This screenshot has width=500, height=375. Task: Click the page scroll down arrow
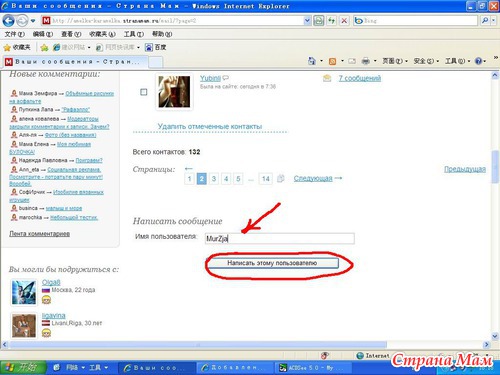click(495, 336)
